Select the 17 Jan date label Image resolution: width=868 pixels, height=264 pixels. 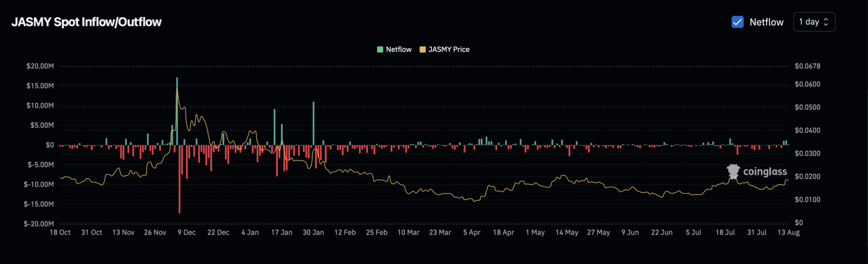[282, 233]
